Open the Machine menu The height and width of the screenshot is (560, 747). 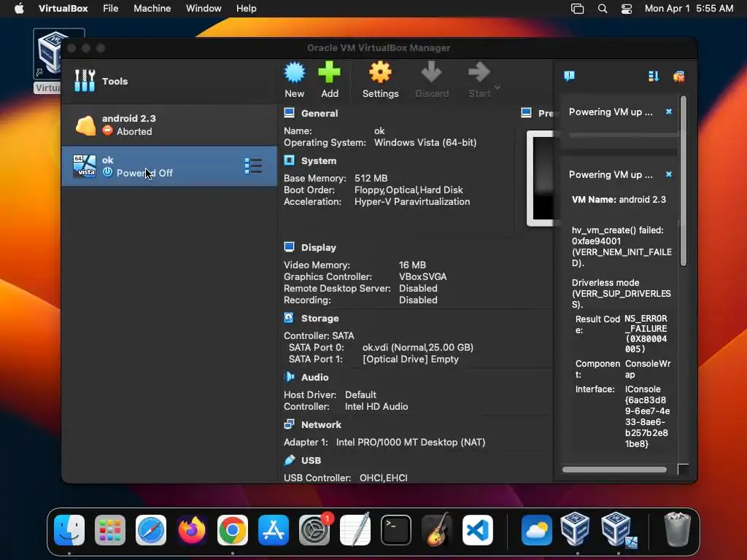(152, 8)
